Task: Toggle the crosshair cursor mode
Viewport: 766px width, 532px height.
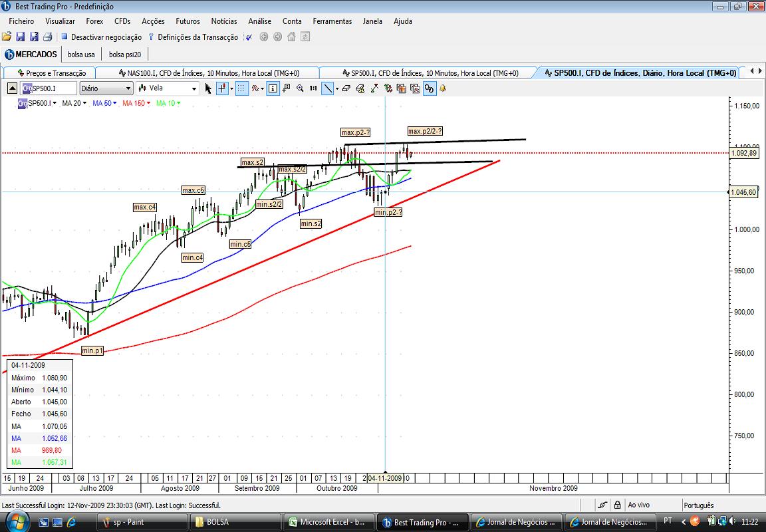Action: [223, 88]
